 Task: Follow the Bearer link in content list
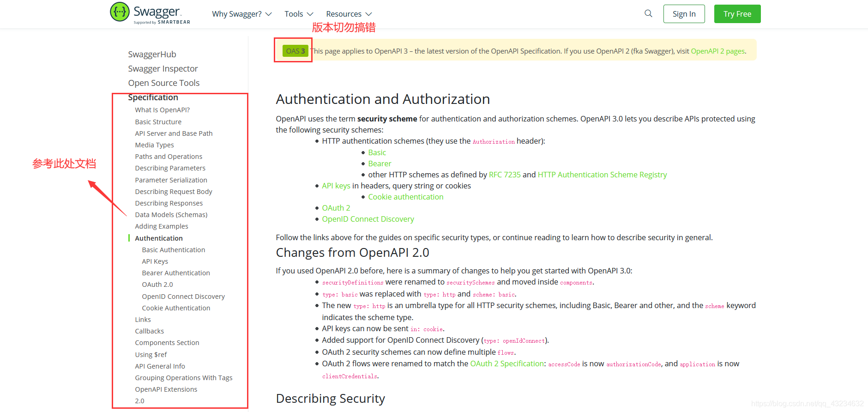[380, 164]
